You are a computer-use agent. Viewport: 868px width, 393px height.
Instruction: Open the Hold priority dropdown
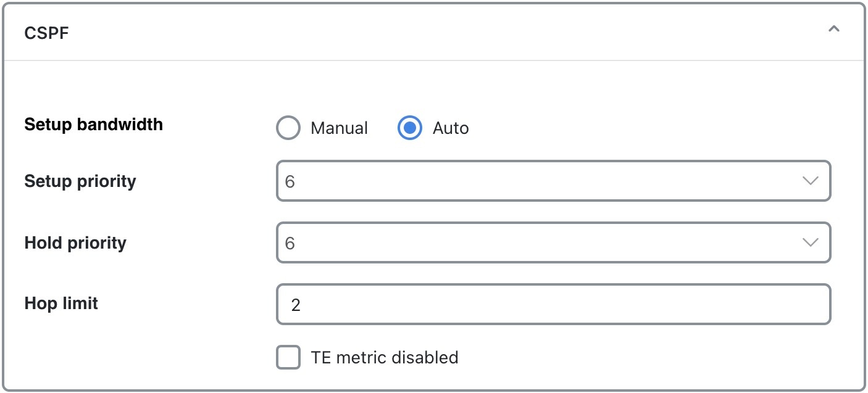(554, 242)
